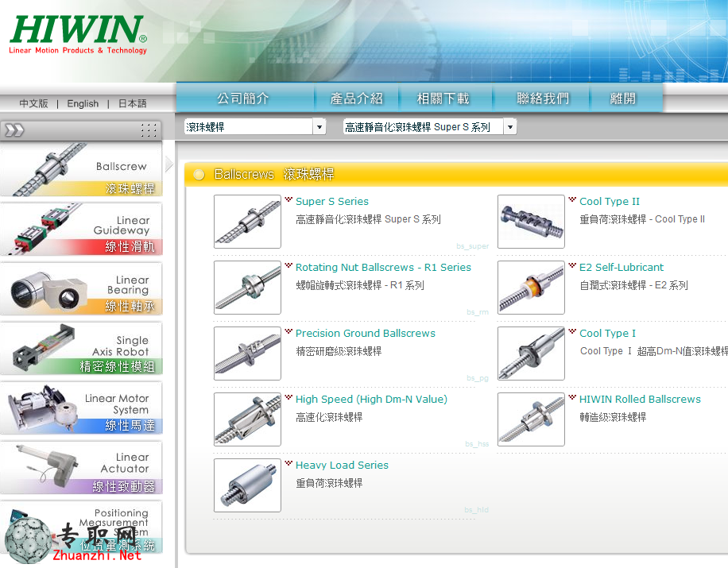Click the 轉造級滾珠螺桿 description text
Screen dimensions: 728x568
613,417
